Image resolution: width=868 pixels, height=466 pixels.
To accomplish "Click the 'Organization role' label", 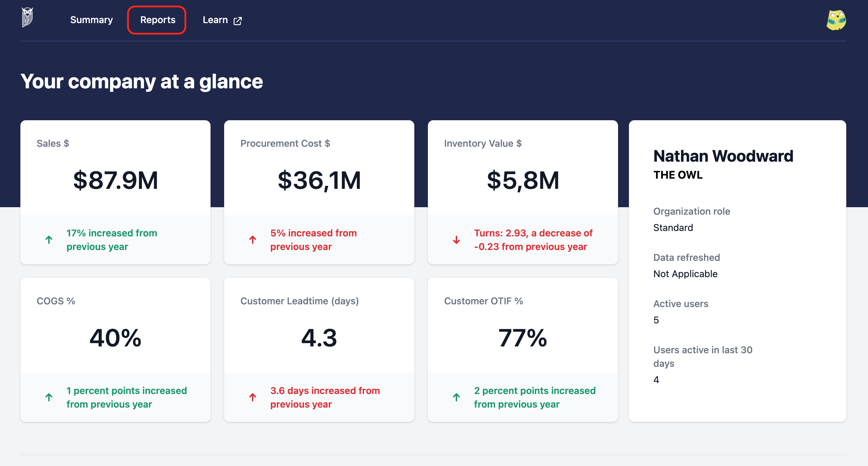I will (x=692, y=211).
